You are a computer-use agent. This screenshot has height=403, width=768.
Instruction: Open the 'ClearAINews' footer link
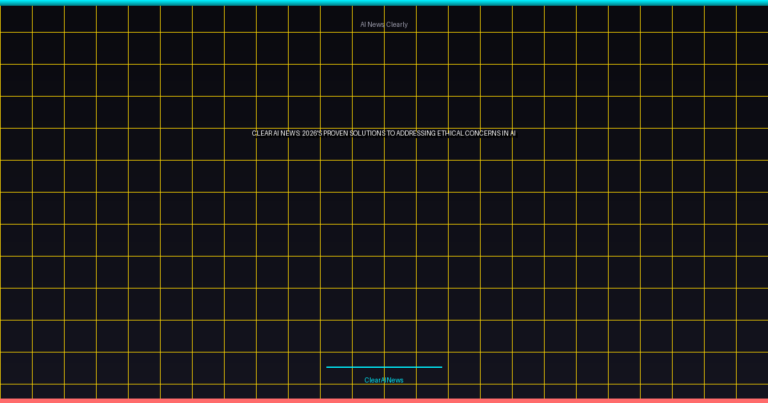pyautogui.click(x=384, y=380)
